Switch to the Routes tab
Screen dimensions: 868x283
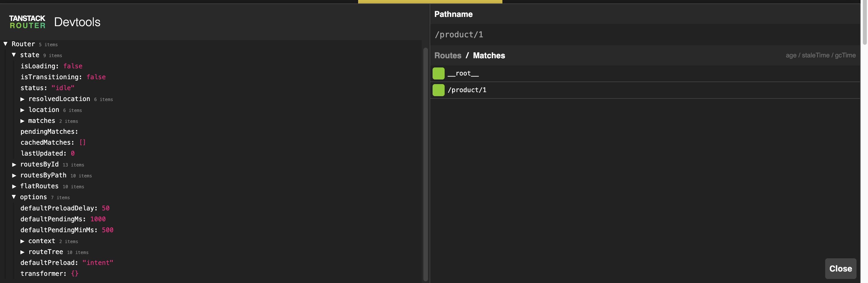(x=448, y=55)
